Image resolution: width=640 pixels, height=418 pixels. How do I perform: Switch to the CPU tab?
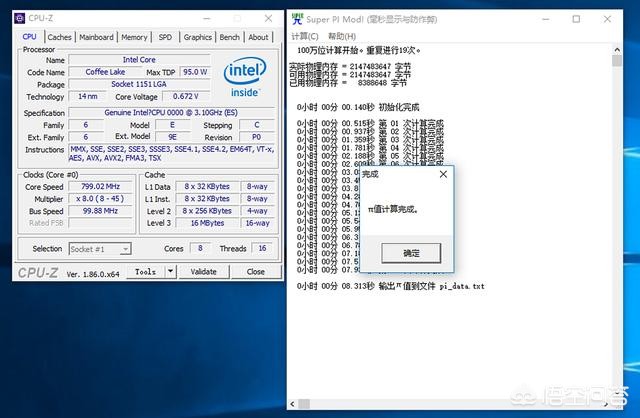pyautogui.click(x=29, y=37)
